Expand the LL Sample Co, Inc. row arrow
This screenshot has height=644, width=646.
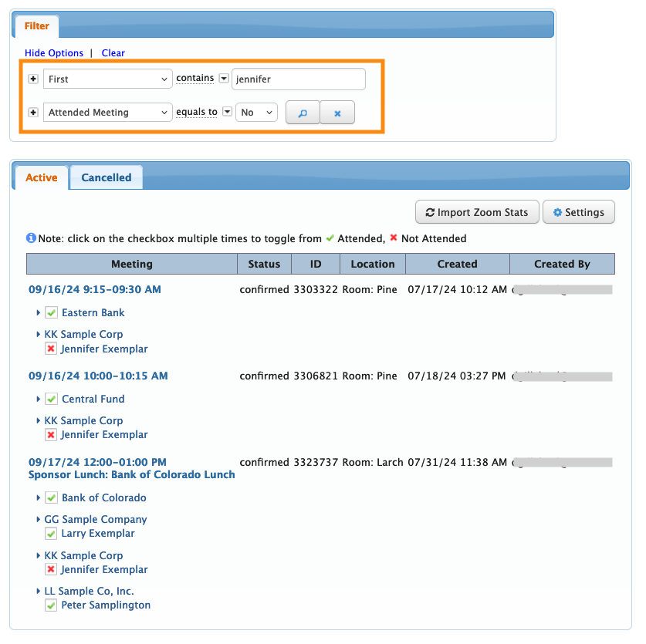38,591
